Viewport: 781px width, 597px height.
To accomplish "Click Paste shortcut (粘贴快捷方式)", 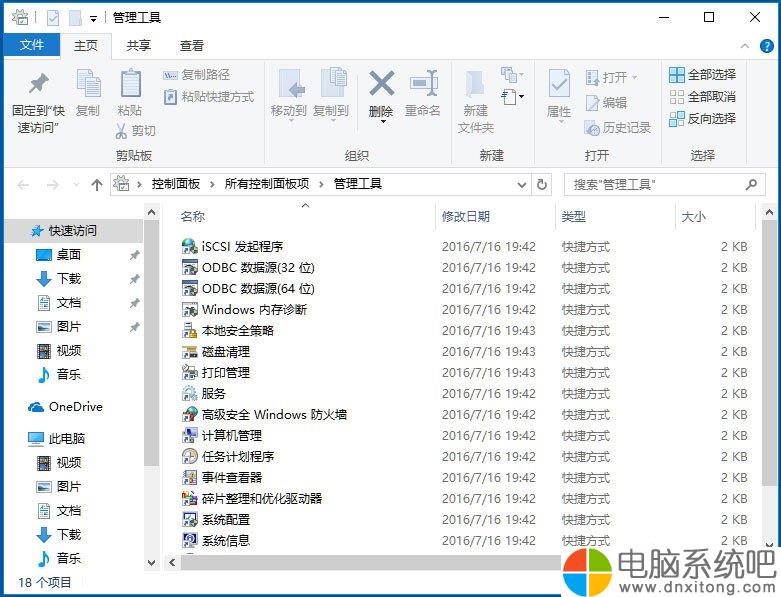I will coord(209,97).
